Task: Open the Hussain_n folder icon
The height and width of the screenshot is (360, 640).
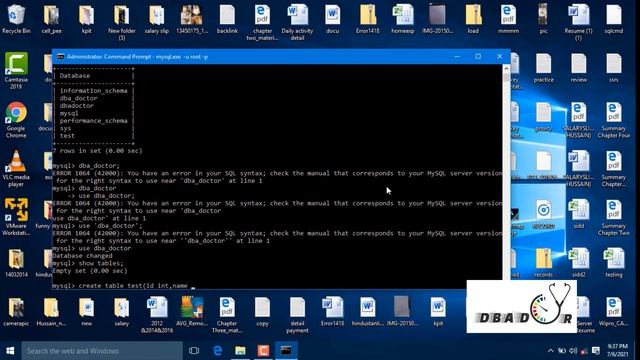Action: [51, 312]
